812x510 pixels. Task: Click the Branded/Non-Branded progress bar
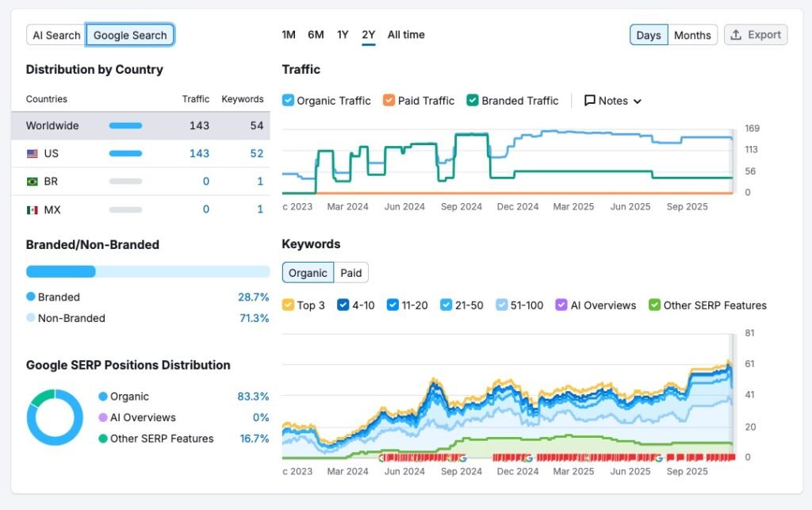(x=147, y=271)
